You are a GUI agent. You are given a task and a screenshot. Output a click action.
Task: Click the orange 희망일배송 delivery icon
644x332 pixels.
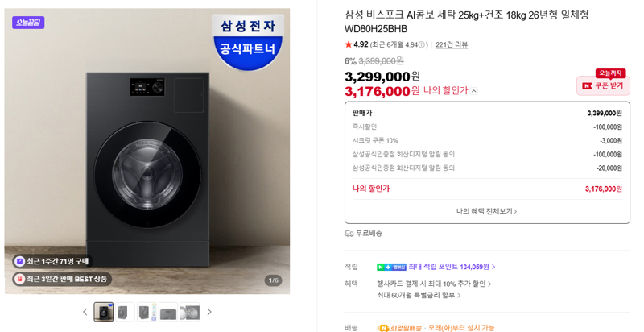click(x=383, y=328)
